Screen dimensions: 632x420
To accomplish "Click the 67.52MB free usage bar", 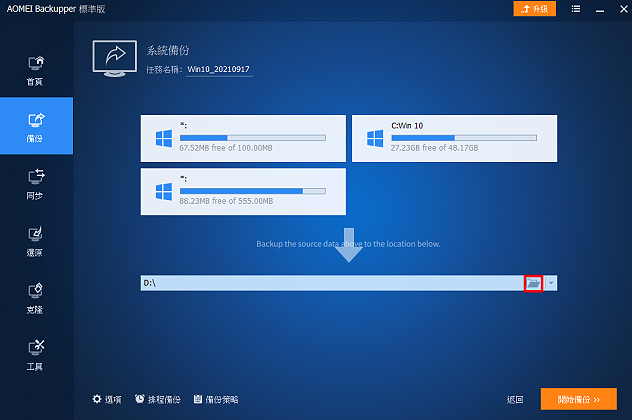I will click(253, 138).
